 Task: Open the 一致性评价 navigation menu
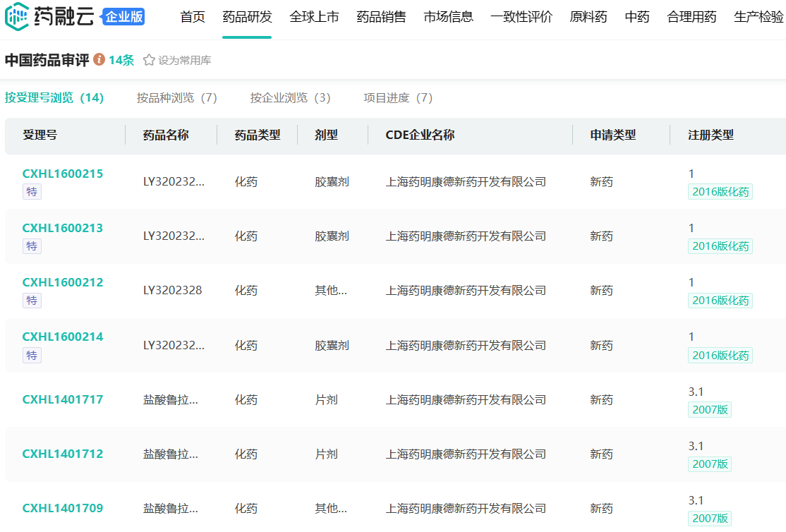521,17
